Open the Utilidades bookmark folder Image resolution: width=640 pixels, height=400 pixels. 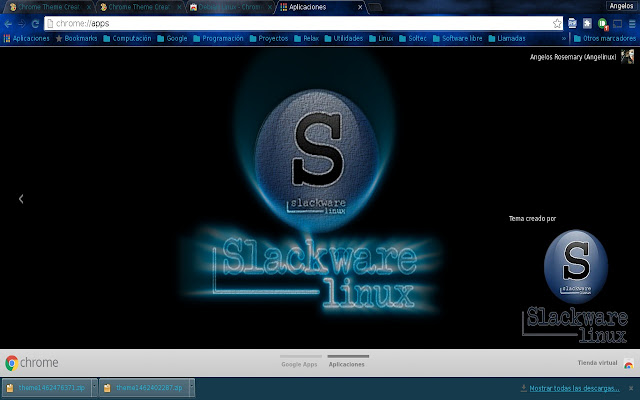click(x=344, y=38)
